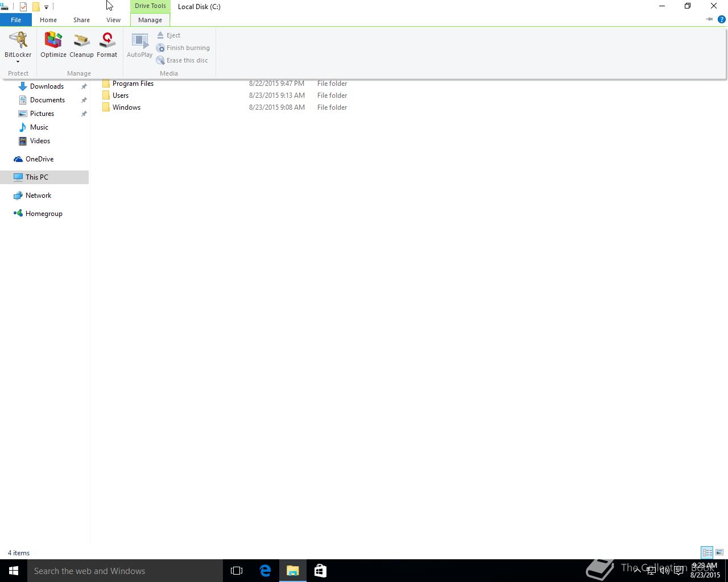Click the pin icon next to Pictures
Viewport: 728px width, 582px height.
coord(84,114)
